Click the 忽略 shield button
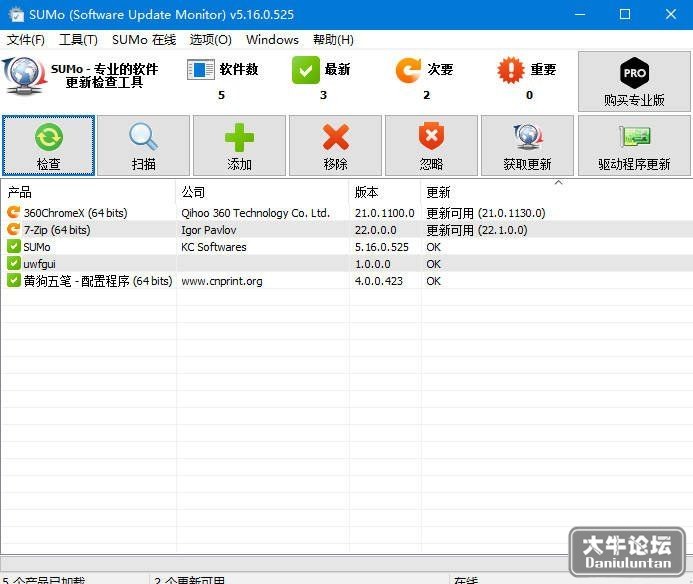The height and width of the screenshot is (584, 693). [431, 145]
